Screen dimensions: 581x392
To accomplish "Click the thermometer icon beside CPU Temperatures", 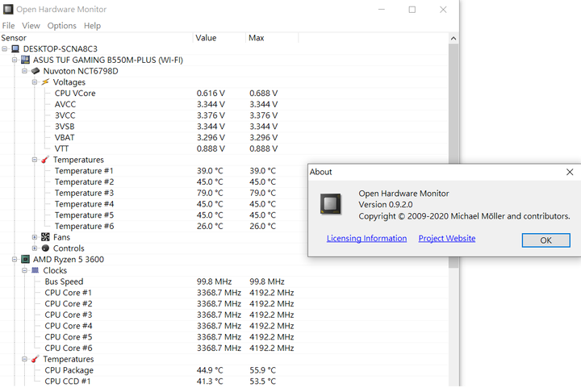I will (x=36, y=359).
